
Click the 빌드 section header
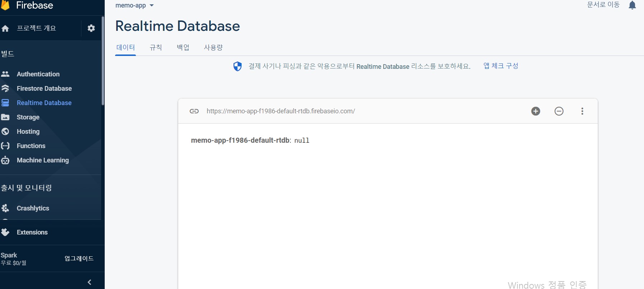coord(8,54)
